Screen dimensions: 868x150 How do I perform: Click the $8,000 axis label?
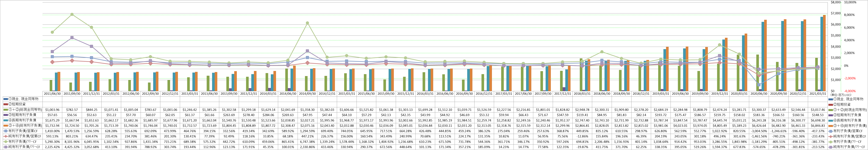[836, 2]
